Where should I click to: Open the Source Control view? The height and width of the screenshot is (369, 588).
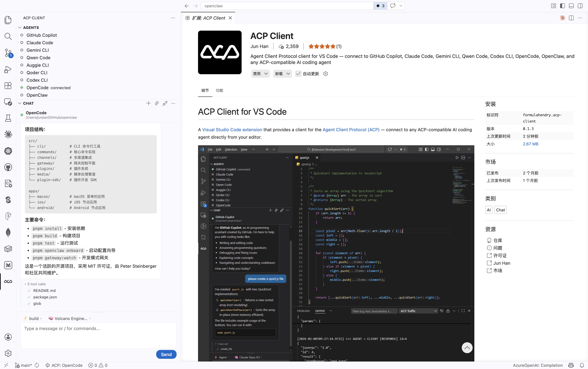tap(8, 53)
